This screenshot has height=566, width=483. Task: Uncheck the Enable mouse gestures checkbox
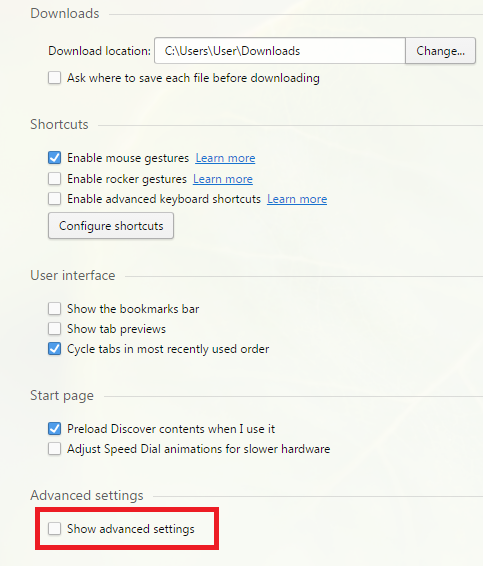[55, 158]
